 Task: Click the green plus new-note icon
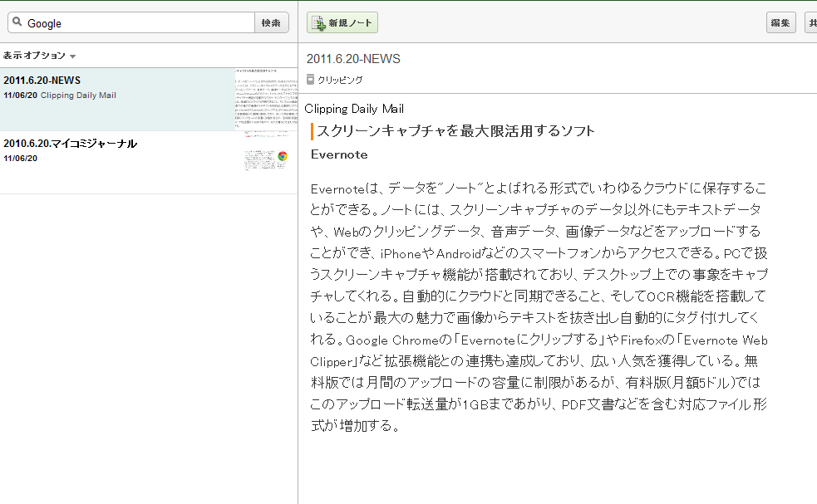point(318,23)
